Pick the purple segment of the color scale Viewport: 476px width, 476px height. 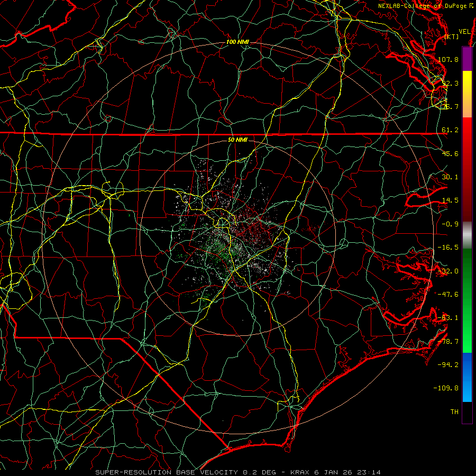(467, 59)
